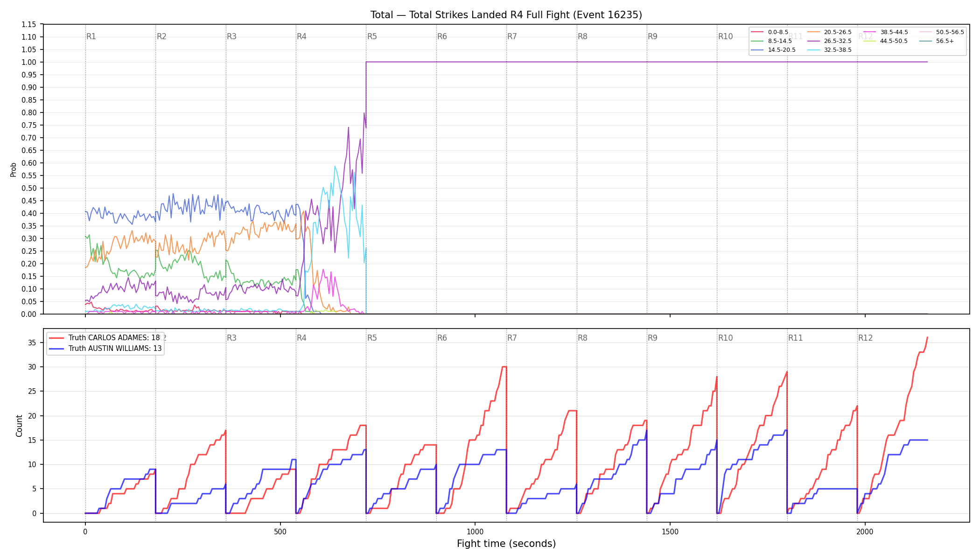Select the 0.0-8.5 legend entry

click(770, 32)
